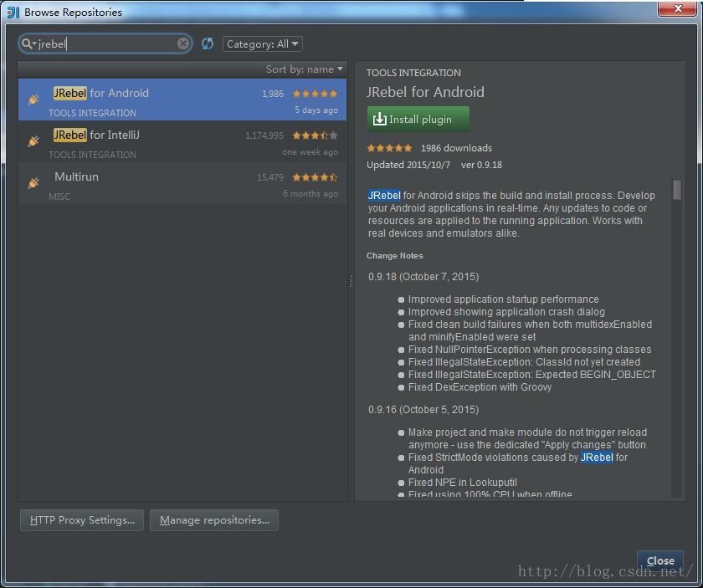Reload the plugin repository list

click(x=208, y=43)
